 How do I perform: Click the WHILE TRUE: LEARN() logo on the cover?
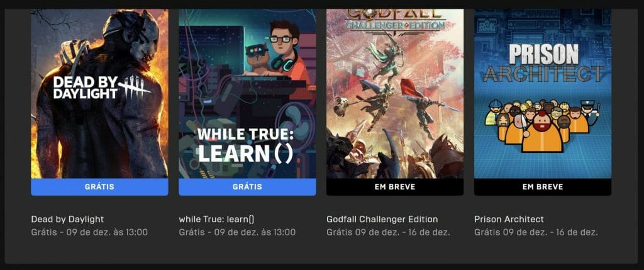pos(246,145)
